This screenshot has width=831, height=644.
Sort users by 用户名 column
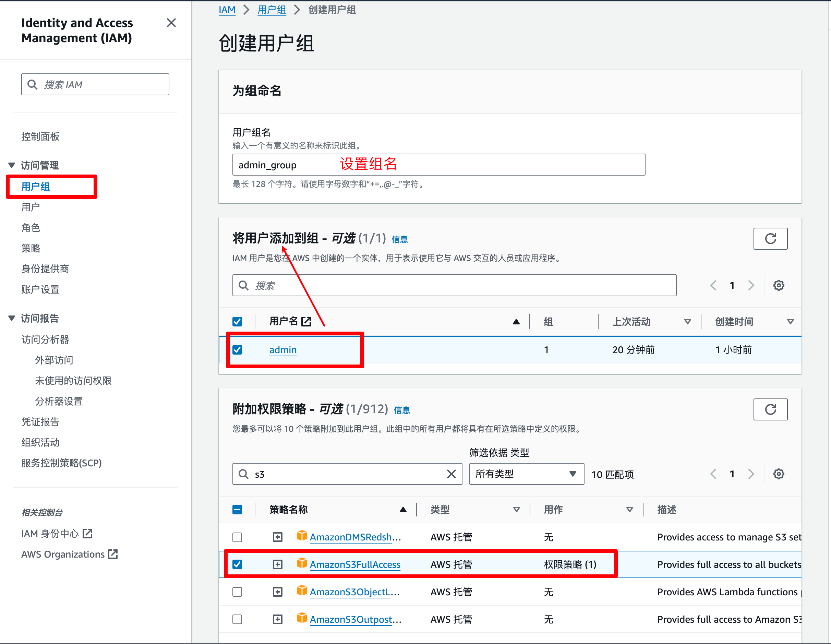(516, 322)
